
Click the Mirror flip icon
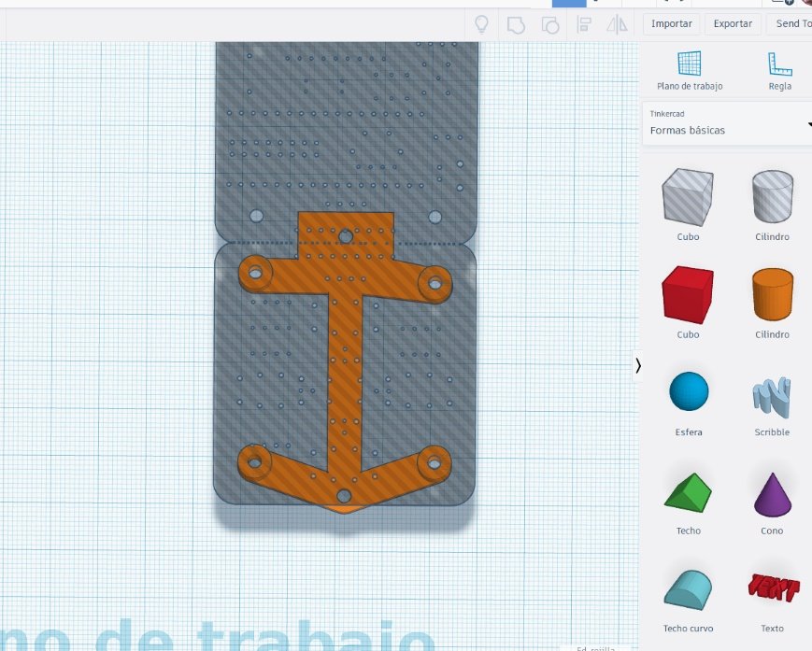click(x=617, y=24)
